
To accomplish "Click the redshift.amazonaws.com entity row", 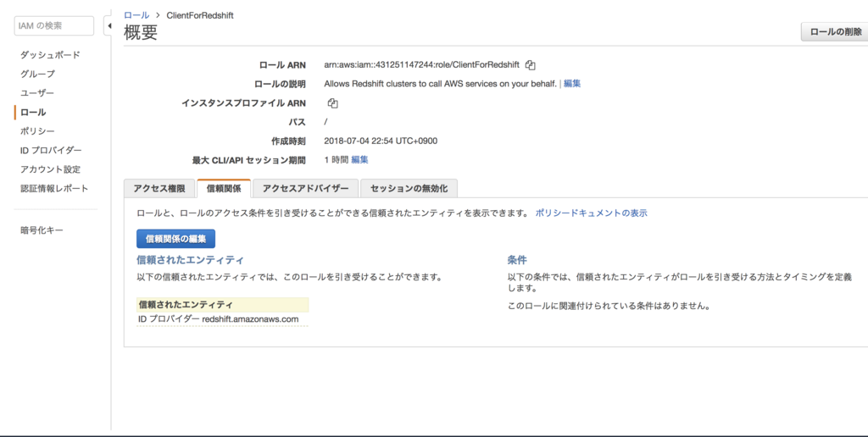I will (x=223, y=320).
